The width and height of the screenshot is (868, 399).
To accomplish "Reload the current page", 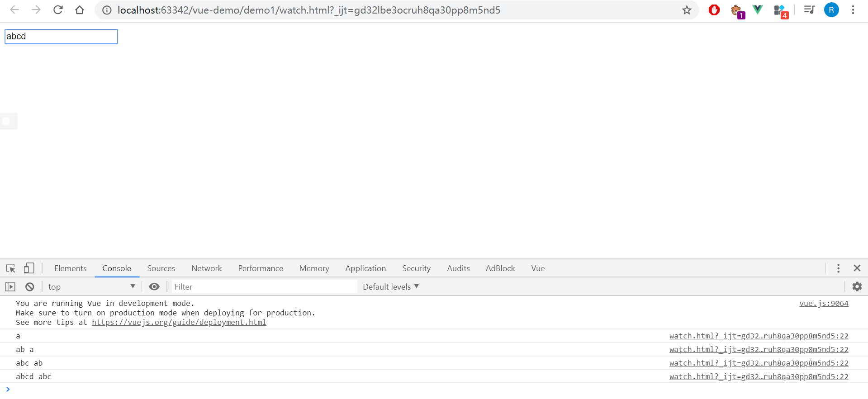I will [58, 10].
